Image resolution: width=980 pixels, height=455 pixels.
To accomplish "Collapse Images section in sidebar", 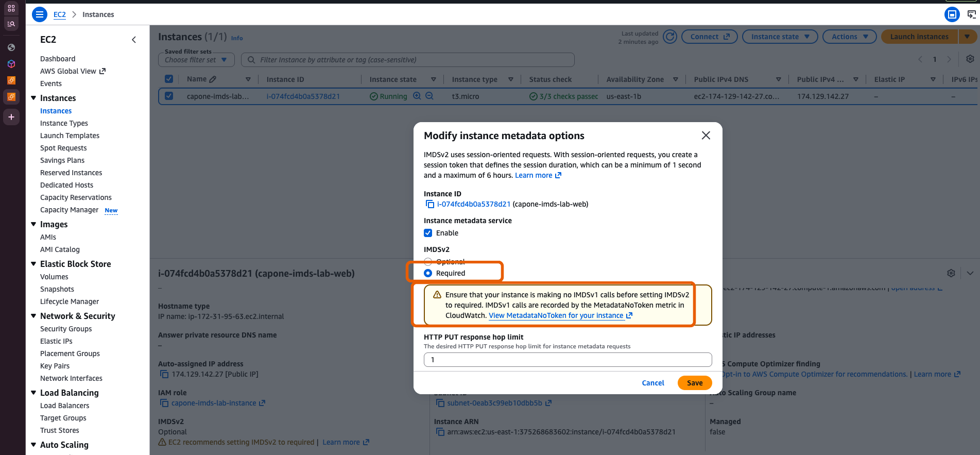I will pyautogui.click(x=33, y=224).
